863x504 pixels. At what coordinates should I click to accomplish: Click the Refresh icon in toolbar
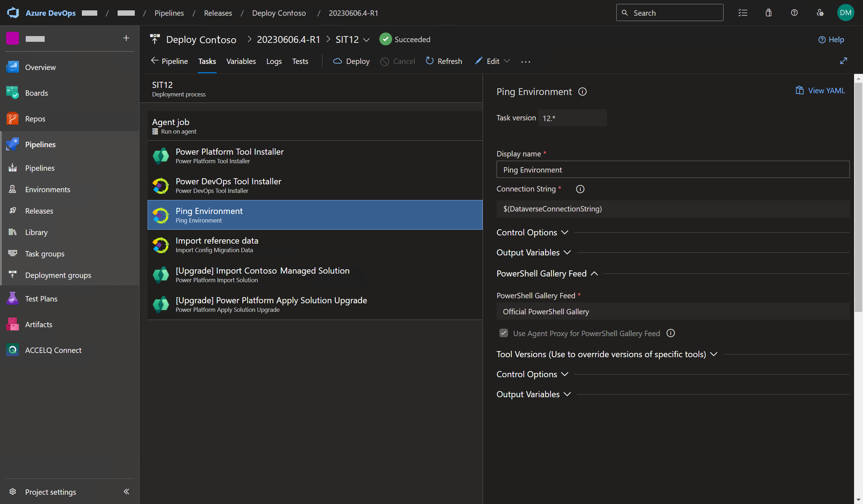click(429, 61)
